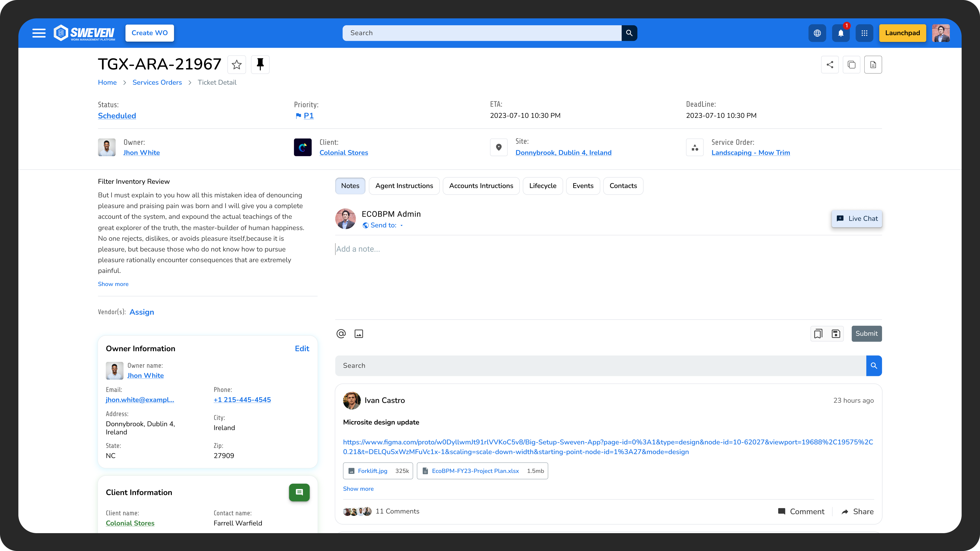Click the Live Chat button
980x551 pixels.
click(857, 219)
